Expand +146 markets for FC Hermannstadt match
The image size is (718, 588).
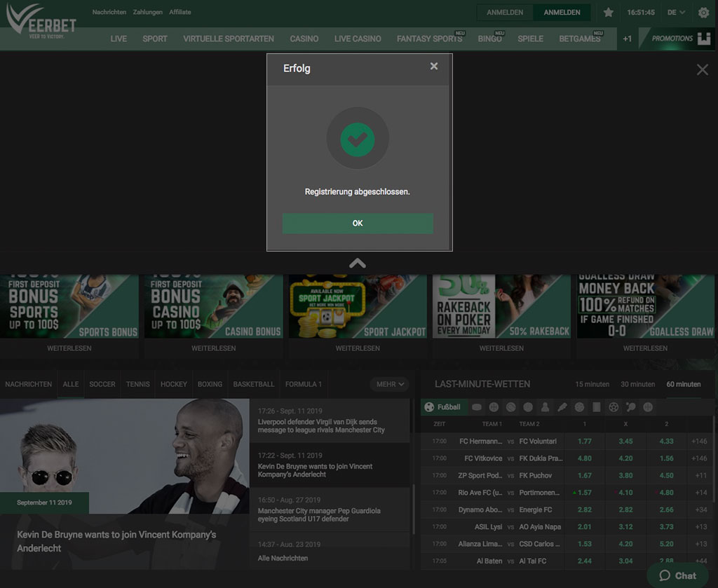click(699, 441)
